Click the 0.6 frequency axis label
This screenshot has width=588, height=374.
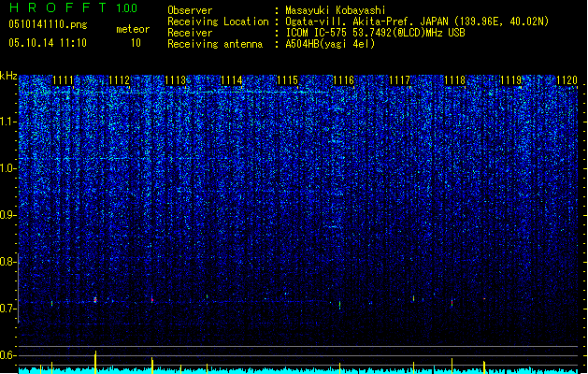[8, 355]
